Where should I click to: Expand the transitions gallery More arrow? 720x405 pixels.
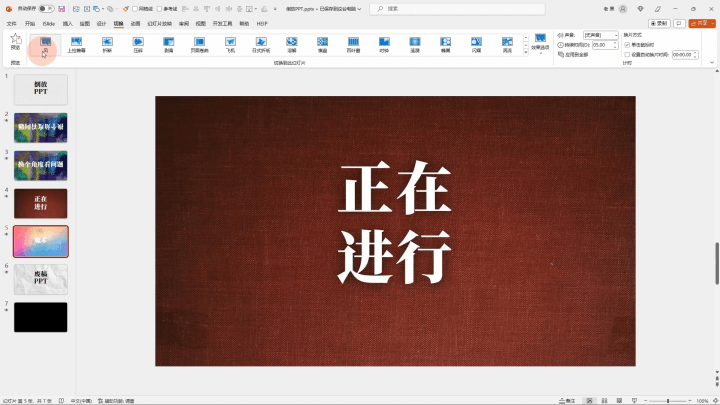click(x=526, y=53)
